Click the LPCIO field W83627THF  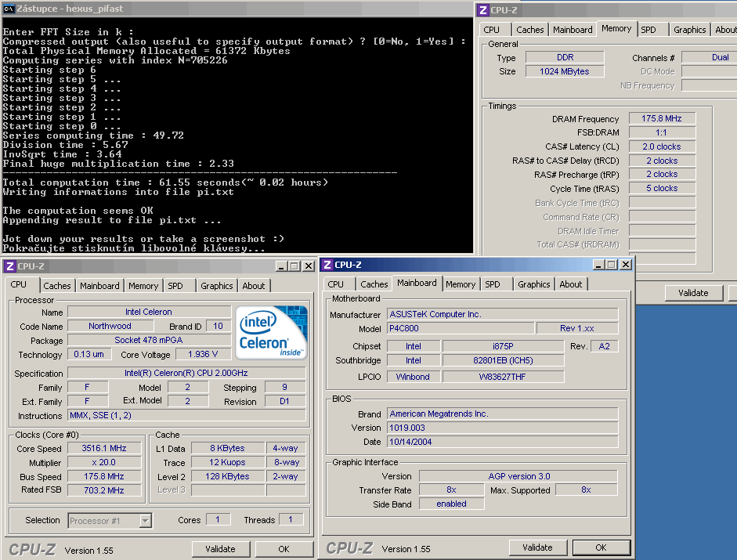click(503, 377)
